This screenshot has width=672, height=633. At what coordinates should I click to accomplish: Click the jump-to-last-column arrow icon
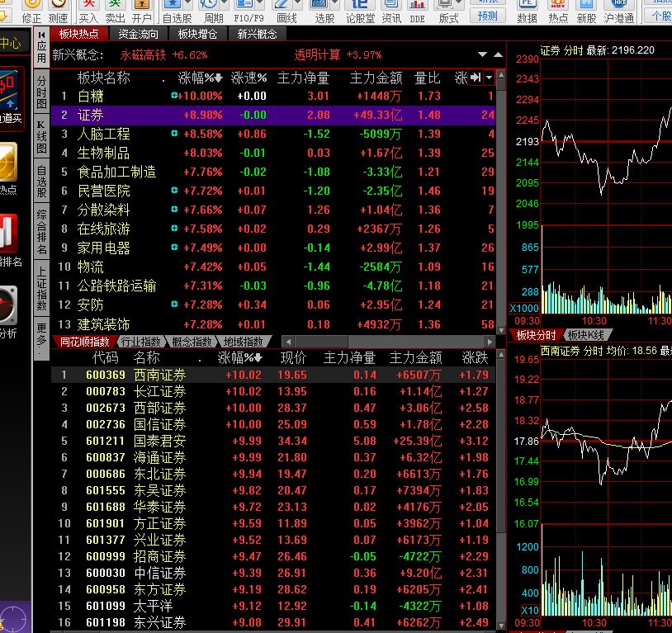tap(476, 78)
